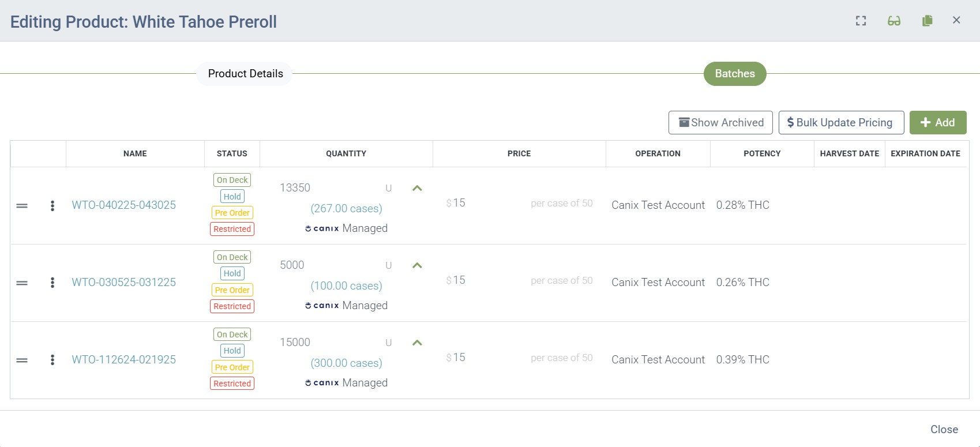The width and height of the screenshot is (980, 447).
Task: Open three-dot menu for batch WTO-112624-021925
Action: (x=52, y=360)
